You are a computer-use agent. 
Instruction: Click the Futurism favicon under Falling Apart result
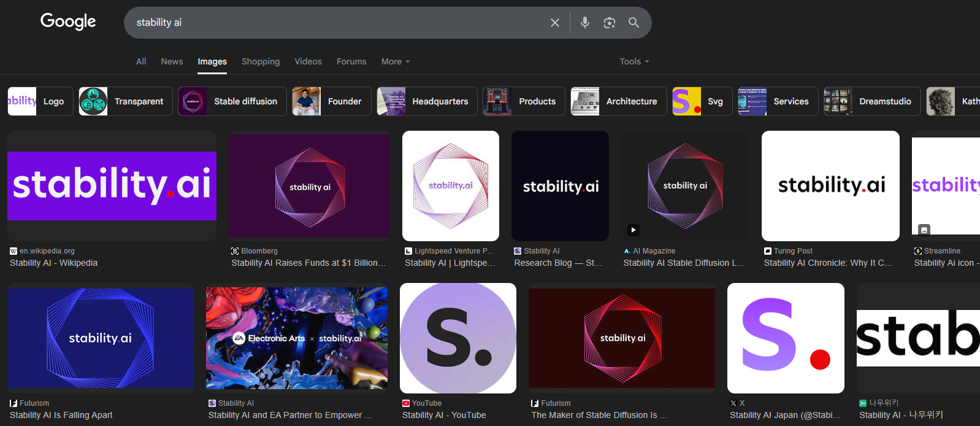[x=13, y=403]
